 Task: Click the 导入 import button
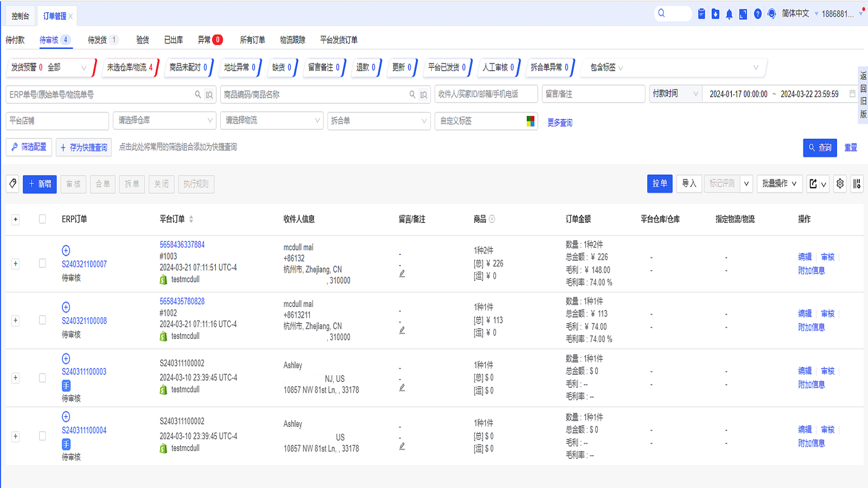(x=689, y=184)
